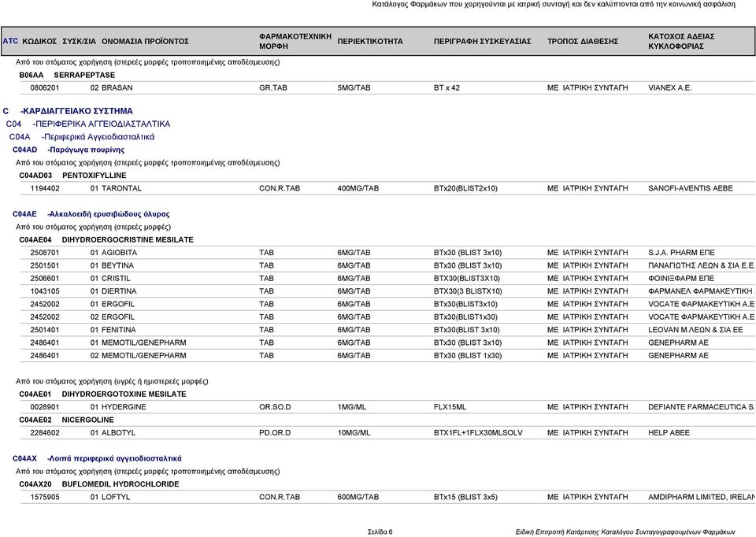Viewport: 756px width, 537px height.
Task: Click the product name "HYDERGINE"
Action: [x=124, y=407]
